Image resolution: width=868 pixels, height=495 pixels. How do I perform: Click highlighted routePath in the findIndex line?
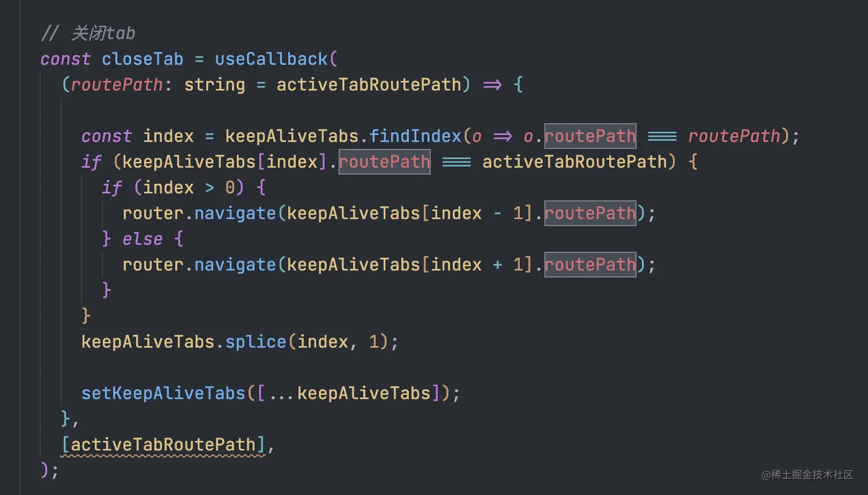(x=590, y=136)
